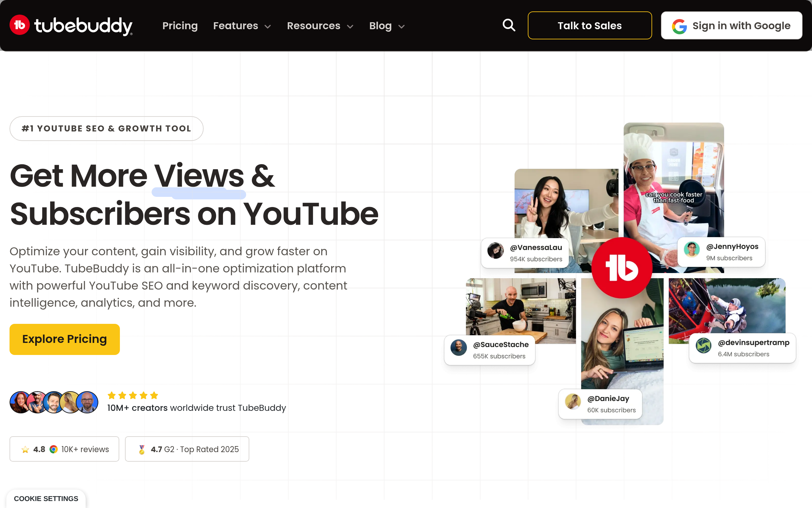Click 10M+ creators worldwide trust text
Screen dimensions: 812x508
pos(197,408)
